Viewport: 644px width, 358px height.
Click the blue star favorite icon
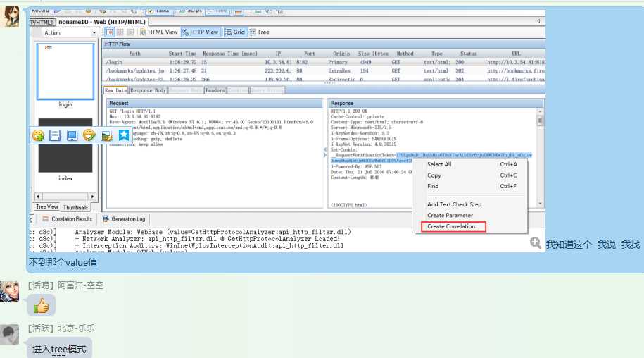pos(124,135)
